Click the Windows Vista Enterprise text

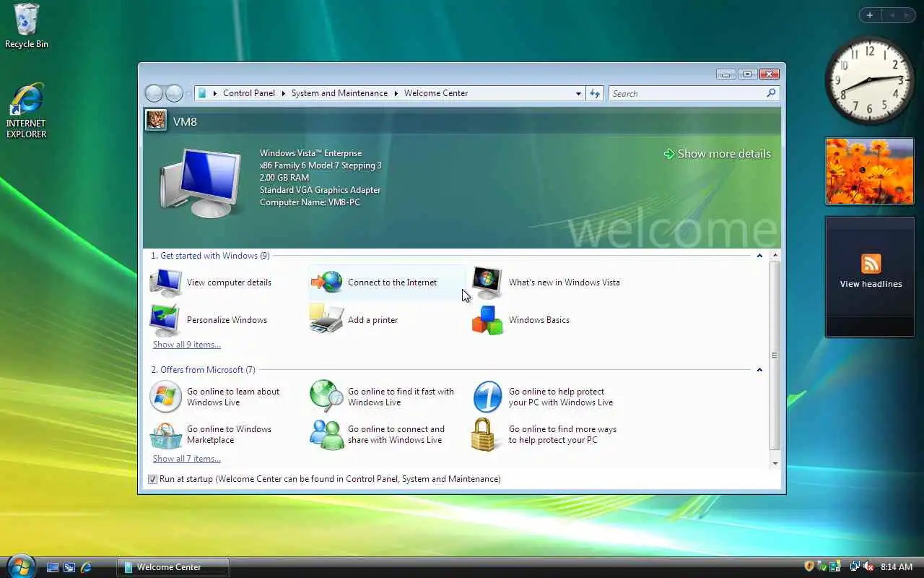[x=311, y=153]
